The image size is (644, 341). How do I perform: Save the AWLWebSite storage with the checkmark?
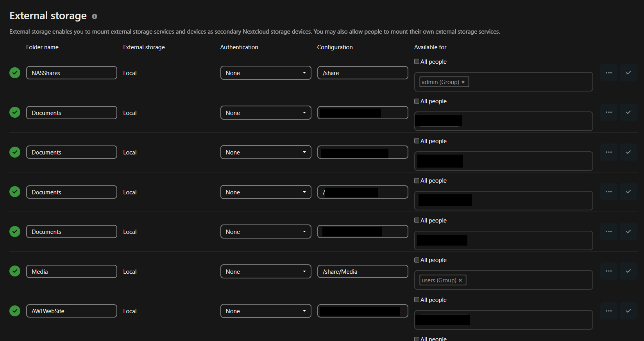pos(628,311)
